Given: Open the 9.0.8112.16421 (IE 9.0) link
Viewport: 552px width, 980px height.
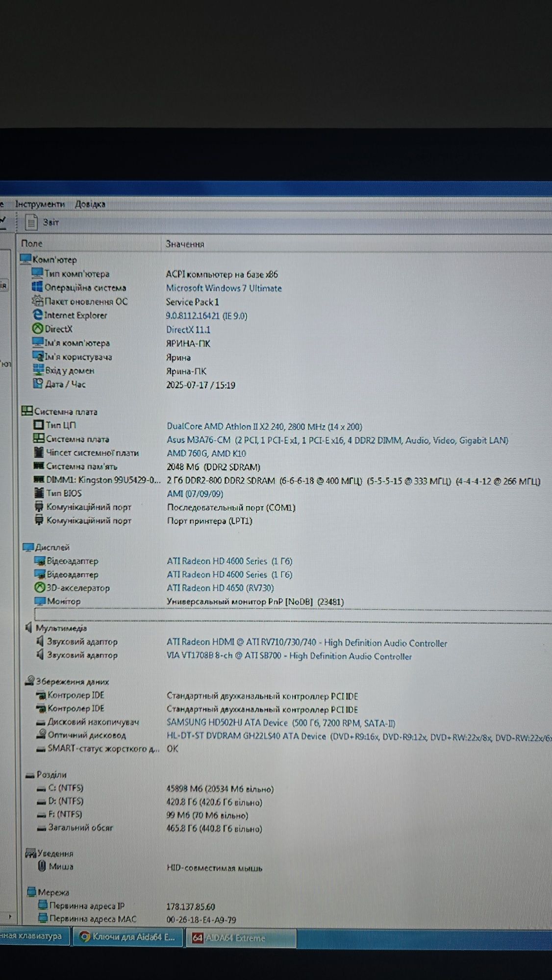Looking at the screenshot, I should [207, 316].
